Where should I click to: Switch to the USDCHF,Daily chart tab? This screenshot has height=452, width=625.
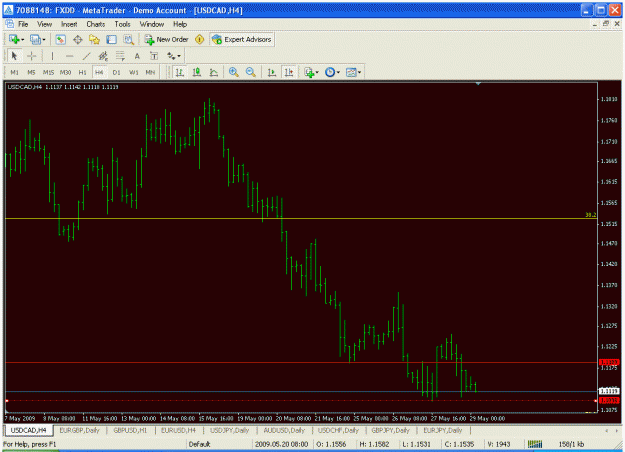click(x=338, y=430)
